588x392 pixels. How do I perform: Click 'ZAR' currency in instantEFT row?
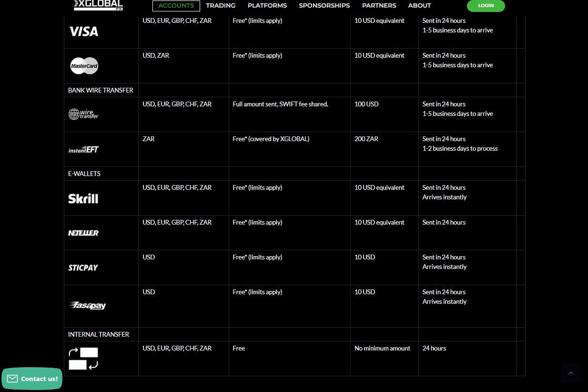[149, 139]
